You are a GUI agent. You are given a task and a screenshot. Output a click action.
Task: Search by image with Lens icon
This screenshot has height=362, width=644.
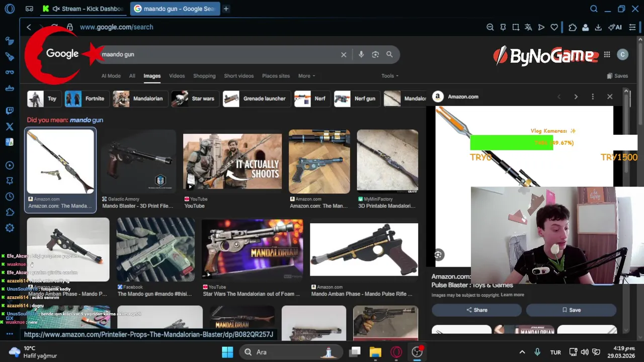tap(375, 54)
